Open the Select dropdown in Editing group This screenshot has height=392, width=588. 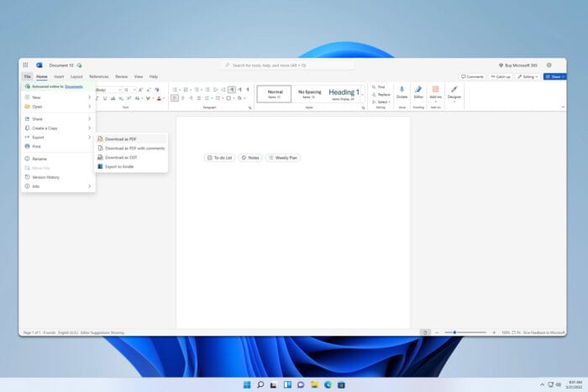381,102
